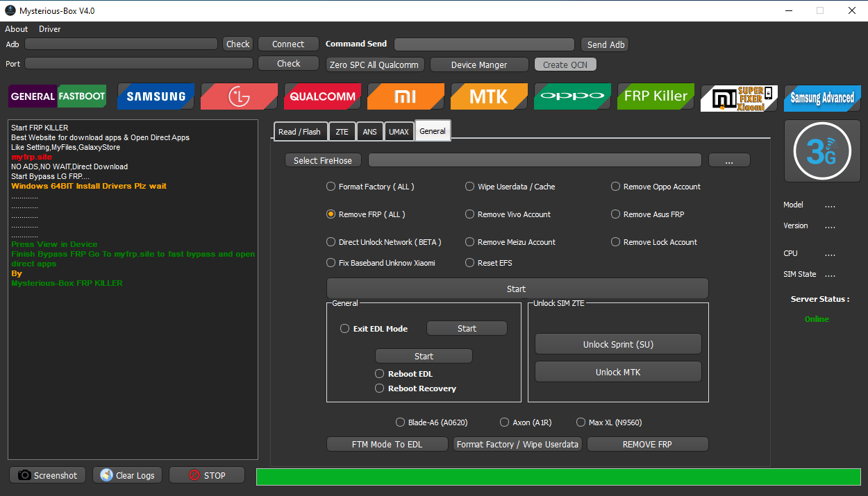The height and width of the screenshot is (496, 868).
Task: Launch the FRP Killer module
Action: coord(656,96)
